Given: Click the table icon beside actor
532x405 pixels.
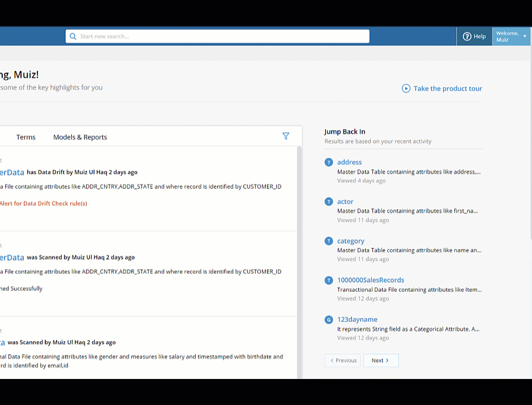Looking at the screenshot, I should (329, 201).
